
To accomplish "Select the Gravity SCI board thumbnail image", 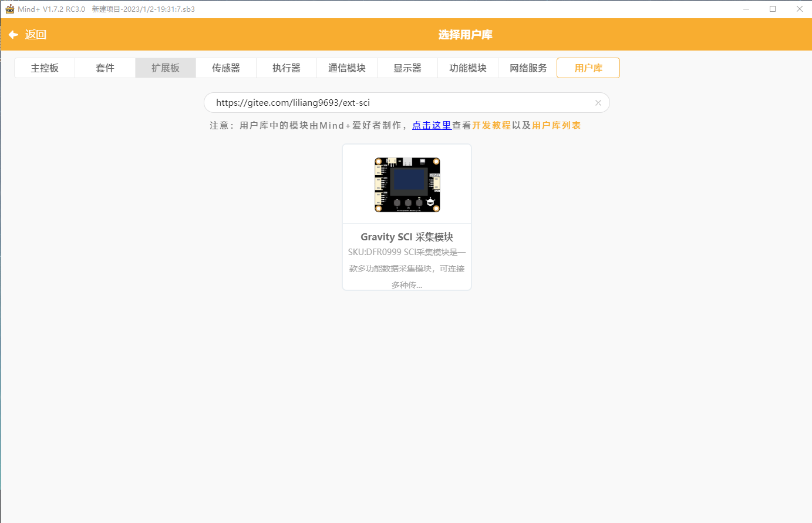I will tap(407, 185).
